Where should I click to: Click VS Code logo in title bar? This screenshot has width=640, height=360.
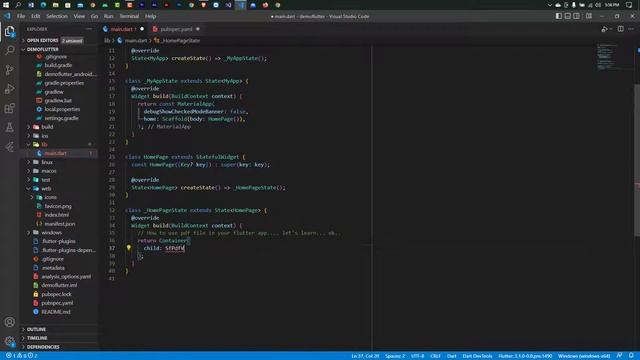[7, 16]
